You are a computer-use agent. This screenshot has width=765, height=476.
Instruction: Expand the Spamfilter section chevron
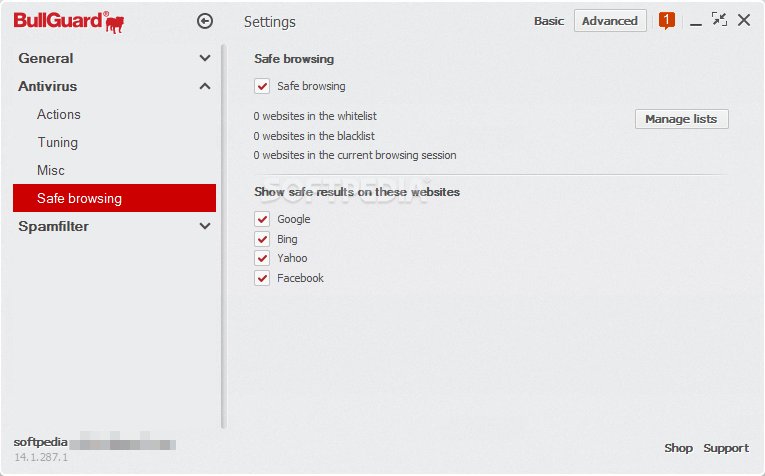205,226
